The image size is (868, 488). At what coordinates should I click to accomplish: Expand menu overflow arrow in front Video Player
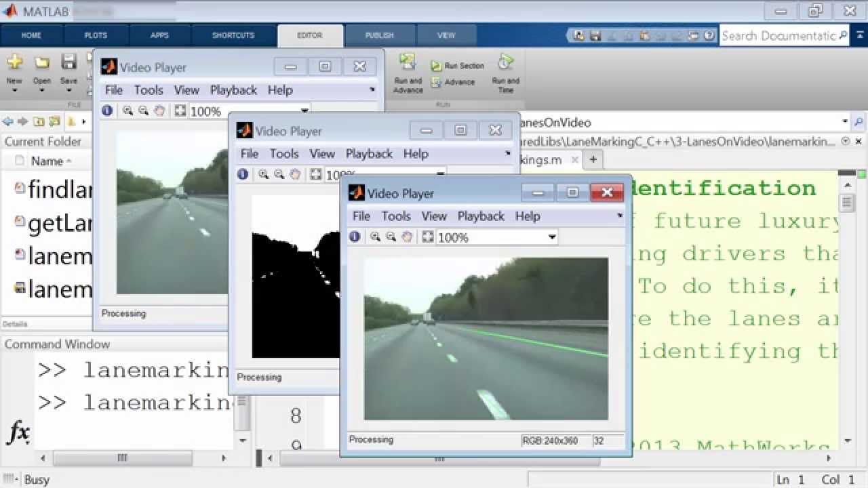click(620, 216)
